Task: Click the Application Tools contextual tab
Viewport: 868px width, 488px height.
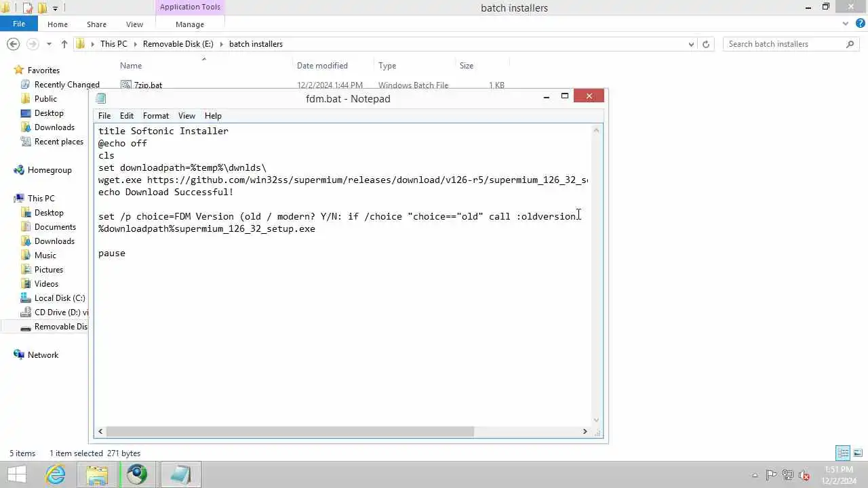Action: point(190,7)
